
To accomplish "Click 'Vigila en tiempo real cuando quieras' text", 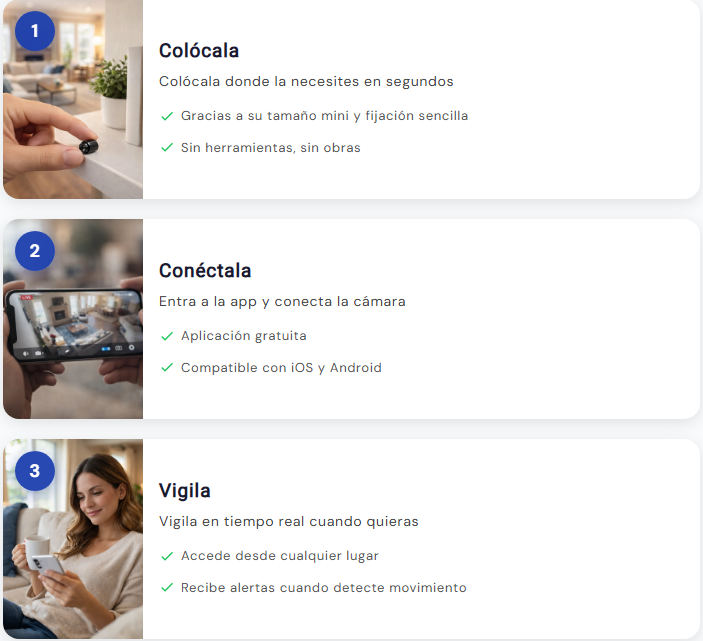I will coord(289,522).
